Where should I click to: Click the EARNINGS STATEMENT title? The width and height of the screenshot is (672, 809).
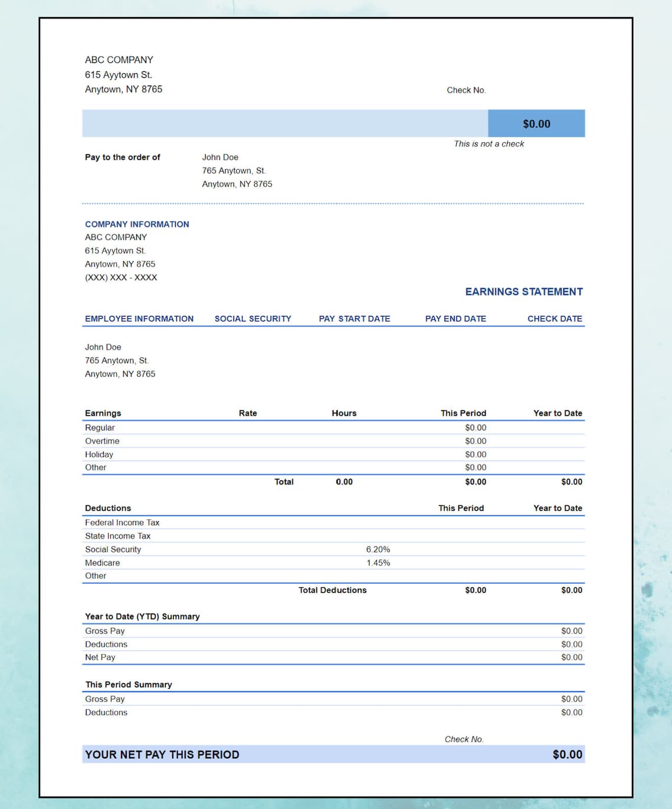coord(523,291)
